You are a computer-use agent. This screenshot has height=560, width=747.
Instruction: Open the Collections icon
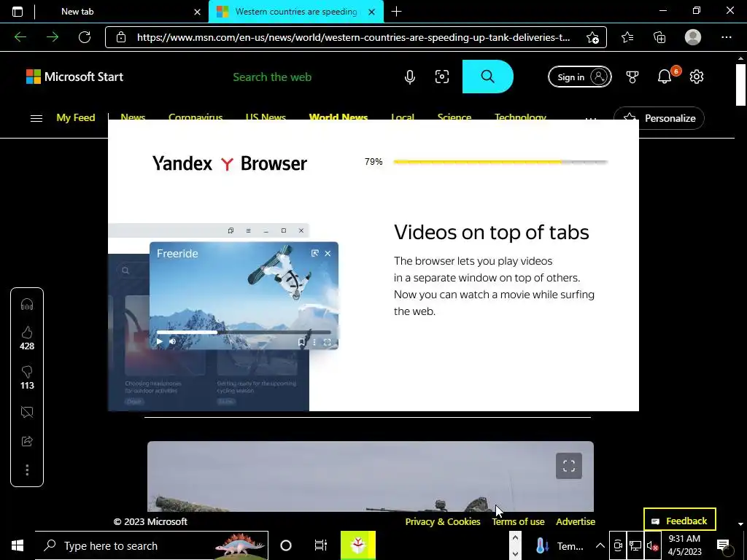click(x=659, y=37)
